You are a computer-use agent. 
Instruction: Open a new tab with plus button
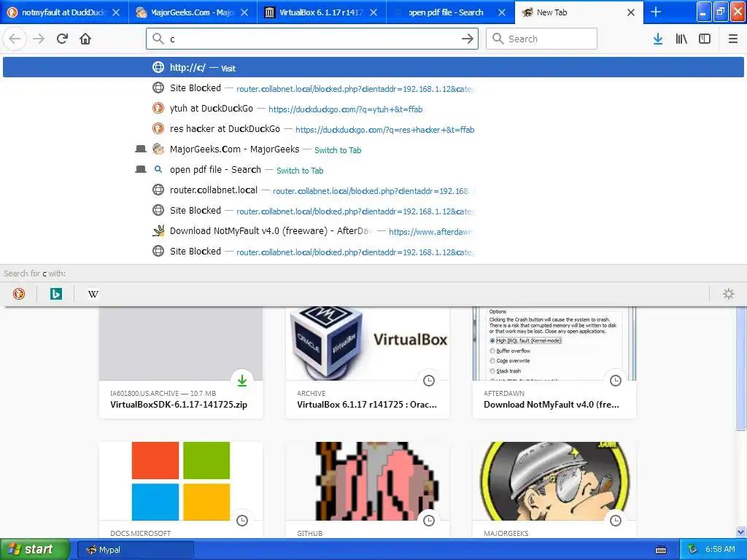click(656, 12)
